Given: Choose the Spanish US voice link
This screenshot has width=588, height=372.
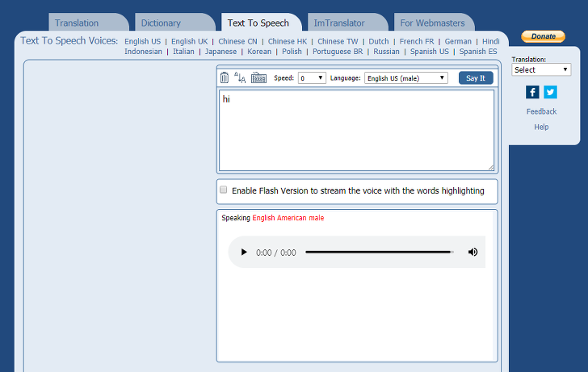Looking at the screenshot, I should coord(429,52).
